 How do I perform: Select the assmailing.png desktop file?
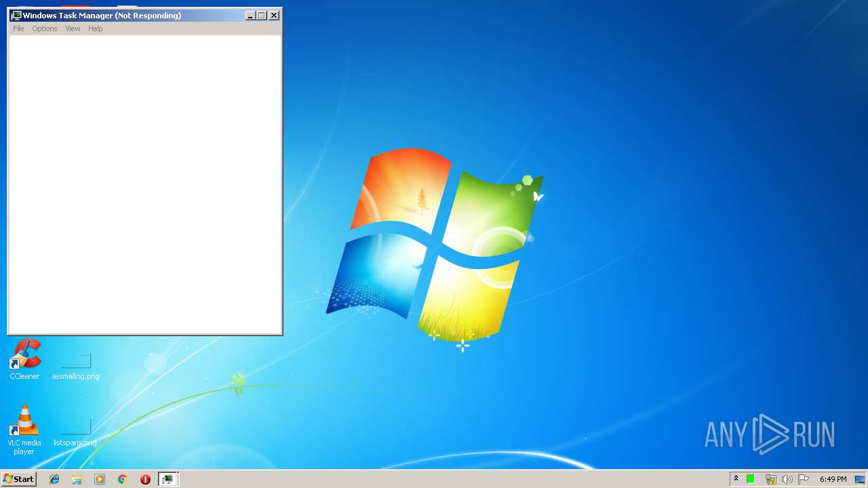[76, 366]
